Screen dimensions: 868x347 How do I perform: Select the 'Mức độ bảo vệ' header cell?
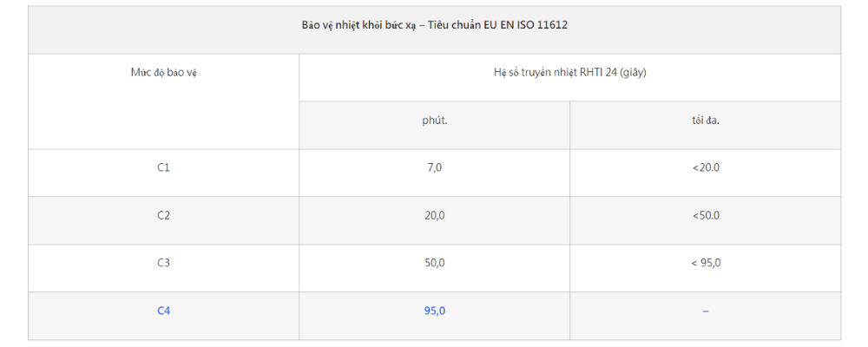coord(163,73)
